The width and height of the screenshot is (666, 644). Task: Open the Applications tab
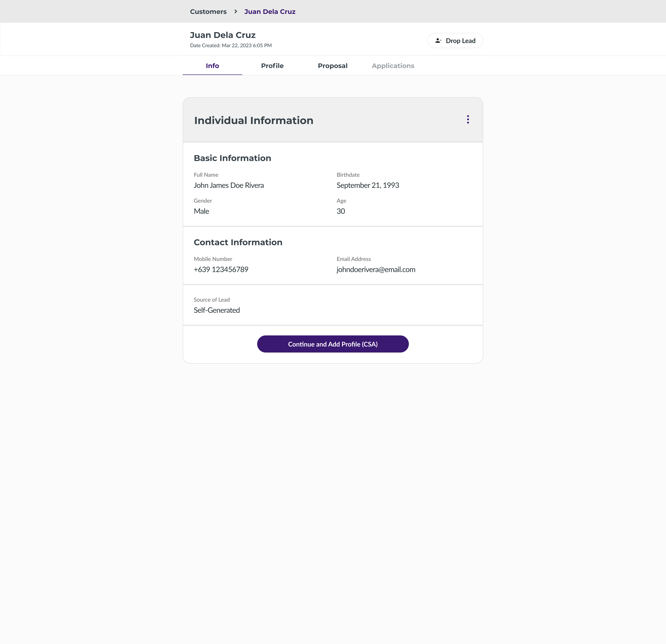393,66
